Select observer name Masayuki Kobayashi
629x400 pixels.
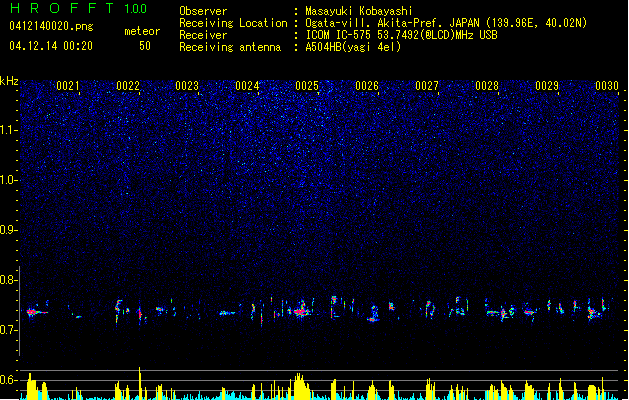(x=359, y=11)
